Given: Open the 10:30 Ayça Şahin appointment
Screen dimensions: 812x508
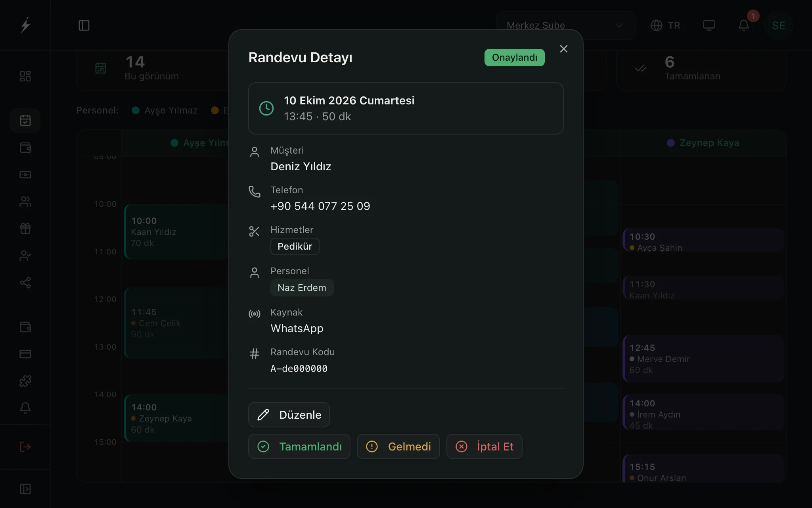Looking at the screenshot, I should pyautogui.click(x=703, y=240).
